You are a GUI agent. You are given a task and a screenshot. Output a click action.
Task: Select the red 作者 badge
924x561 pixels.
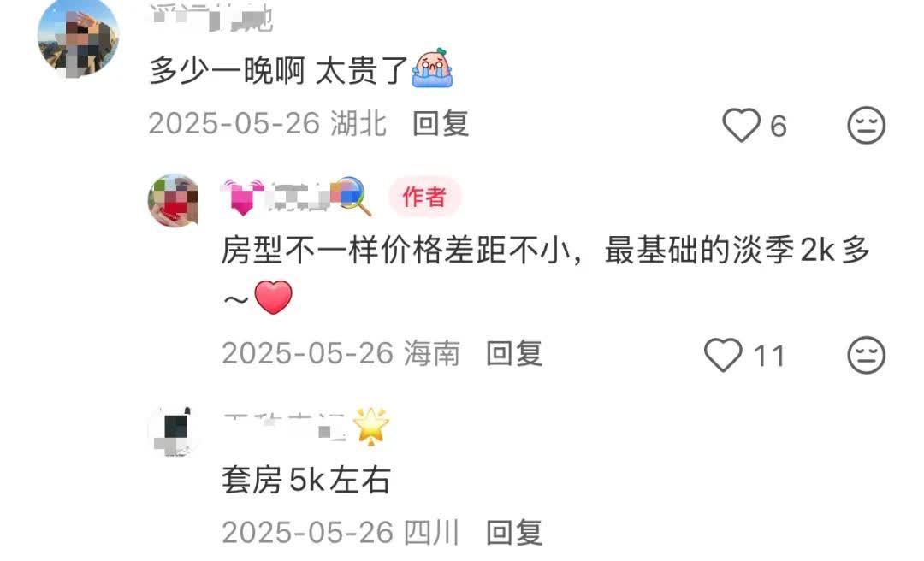tap(424, 197)
